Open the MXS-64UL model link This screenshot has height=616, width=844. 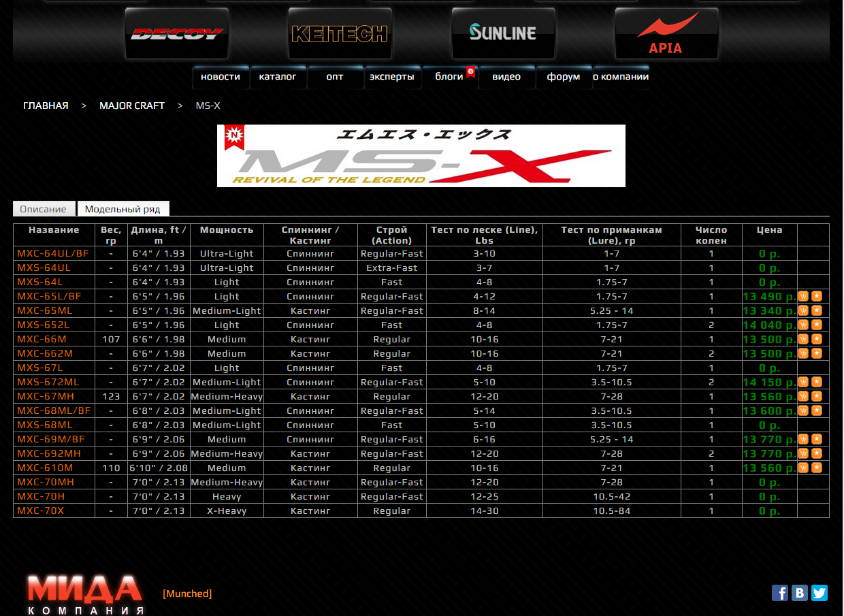[x=44, y=268]
